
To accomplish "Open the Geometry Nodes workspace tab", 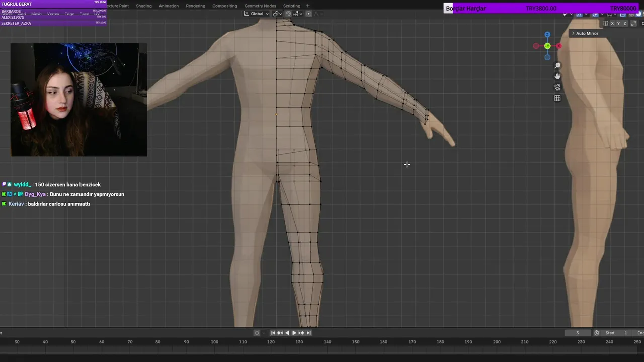I will (x=260, y=6).
